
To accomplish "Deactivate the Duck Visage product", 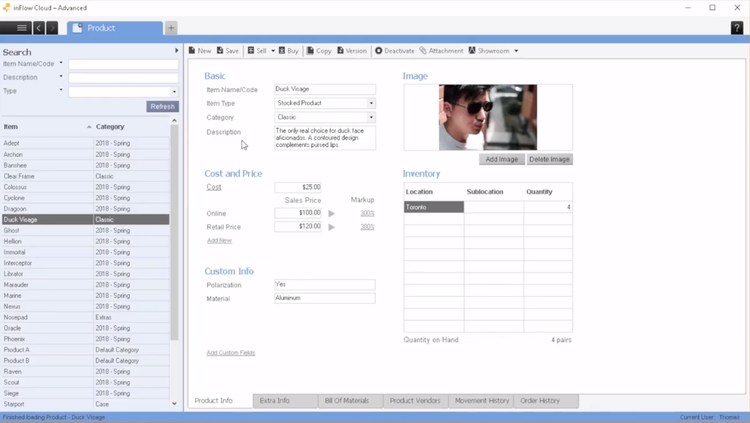I will tap(395, 51).
